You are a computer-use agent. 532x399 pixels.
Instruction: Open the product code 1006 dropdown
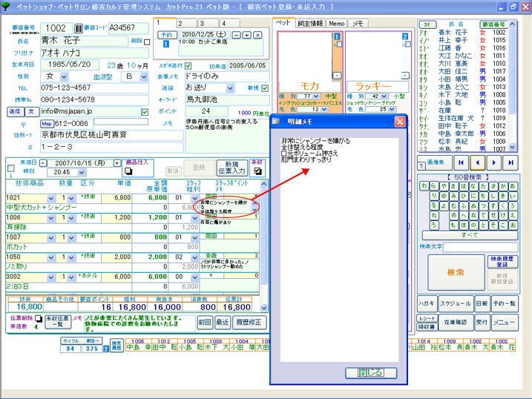coord(50,218)
